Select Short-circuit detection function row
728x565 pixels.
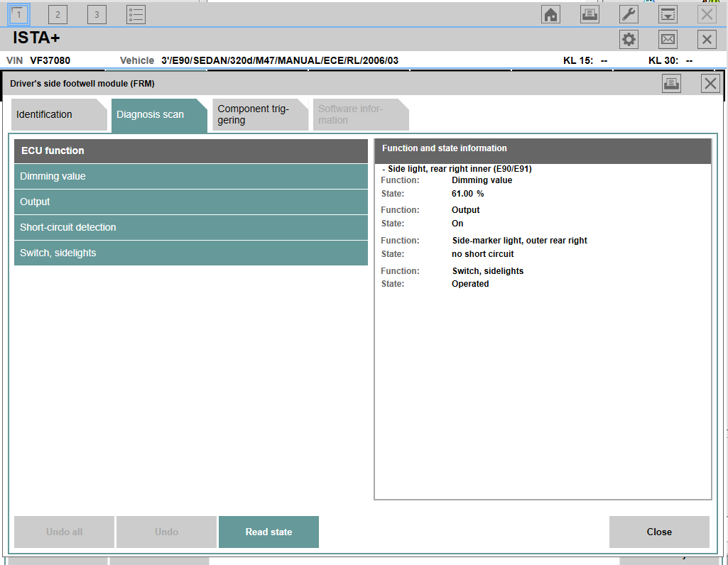[x=191, y=227]
